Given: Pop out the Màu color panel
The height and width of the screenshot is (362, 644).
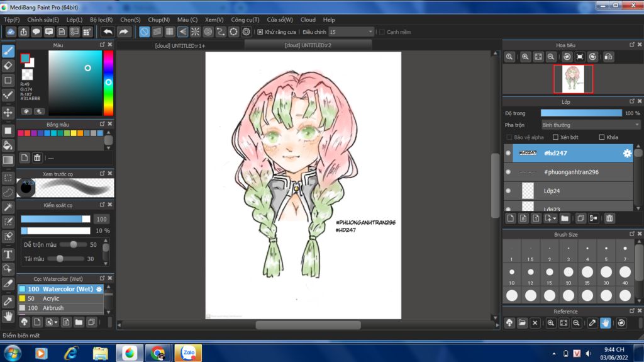Looking at the screenshot, I should (x=103, y=45).
